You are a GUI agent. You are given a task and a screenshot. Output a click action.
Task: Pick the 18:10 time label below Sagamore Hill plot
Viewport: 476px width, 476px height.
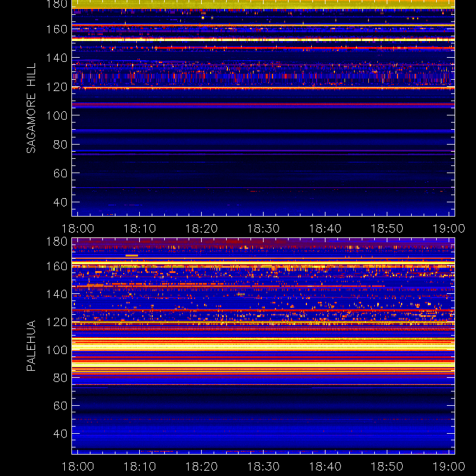(140, 228)
